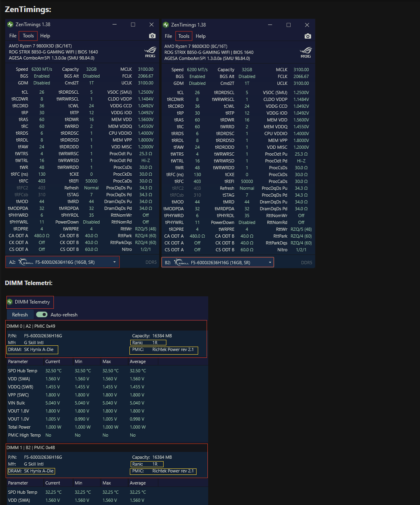Click the GDM 'Disabled' value in the A2 window
The width and height of the screenshot is (420, 505).
pos(42,83)
